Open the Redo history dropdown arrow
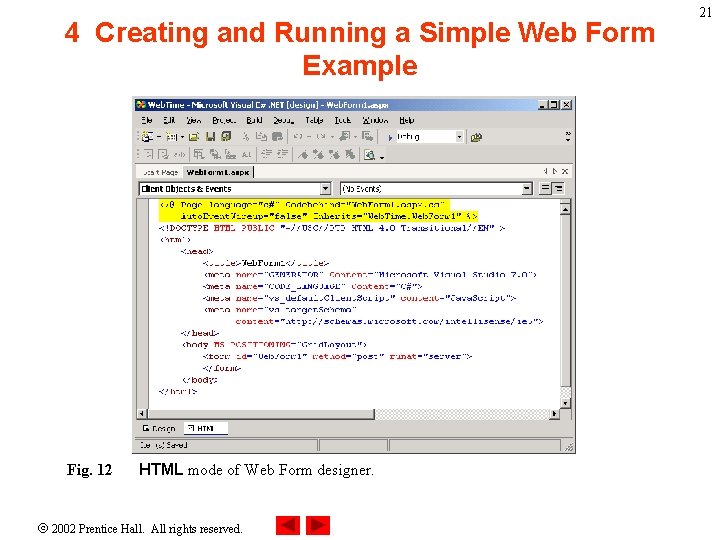The image size is (720, 540). [x=332, y=137]
